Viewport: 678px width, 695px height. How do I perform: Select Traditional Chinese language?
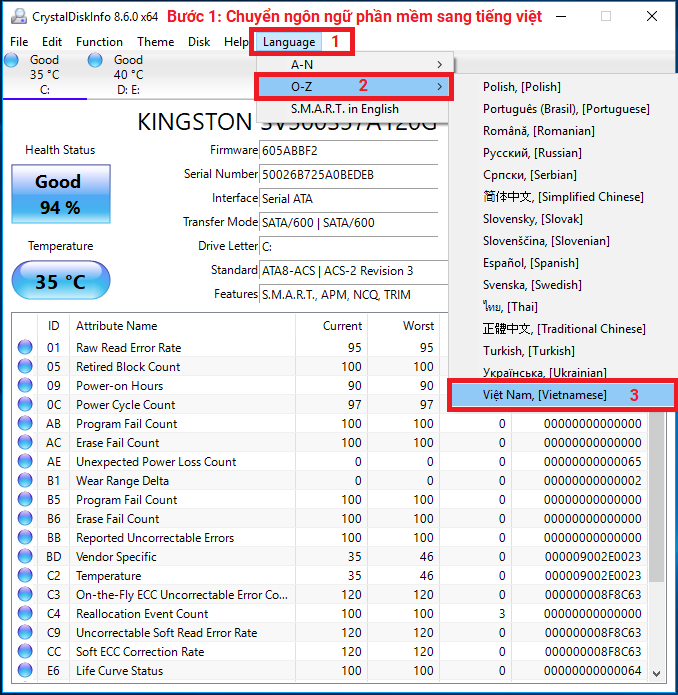pos(564,329)
